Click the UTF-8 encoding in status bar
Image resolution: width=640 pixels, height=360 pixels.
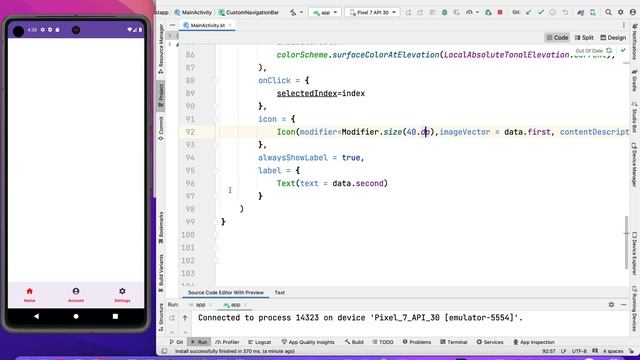coord(579,351)
